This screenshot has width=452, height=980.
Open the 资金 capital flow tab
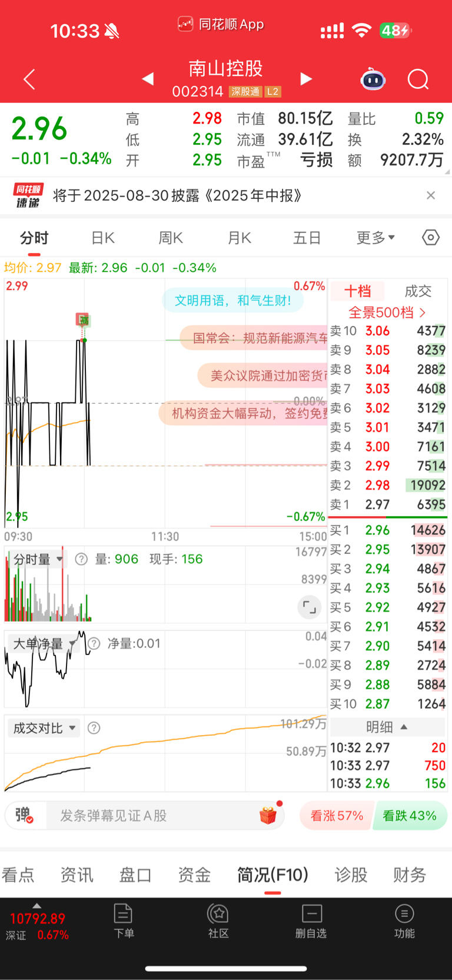(194, 875)
